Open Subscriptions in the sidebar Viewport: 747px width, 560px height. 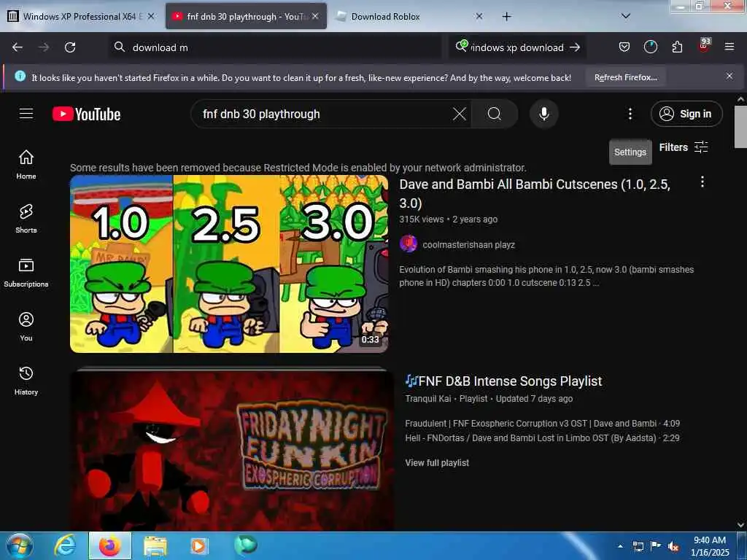coord(26,273)
